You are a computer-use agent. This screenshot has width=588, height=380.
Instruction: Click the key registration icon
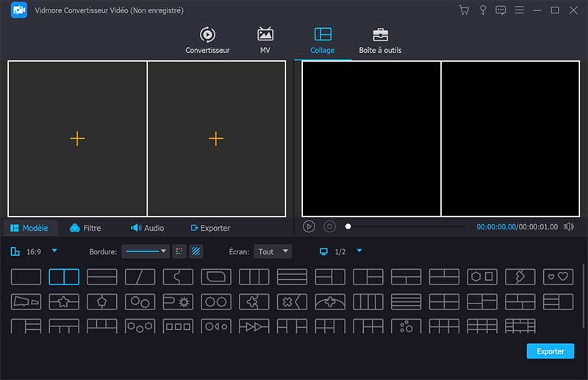click(x=483, y=10)
